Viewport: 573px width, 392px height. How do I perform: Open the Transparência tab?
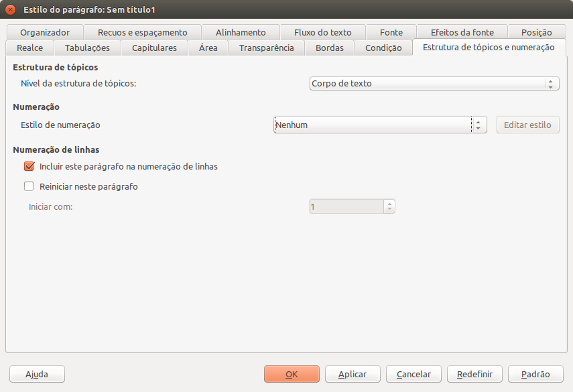(x=267, y=48)
